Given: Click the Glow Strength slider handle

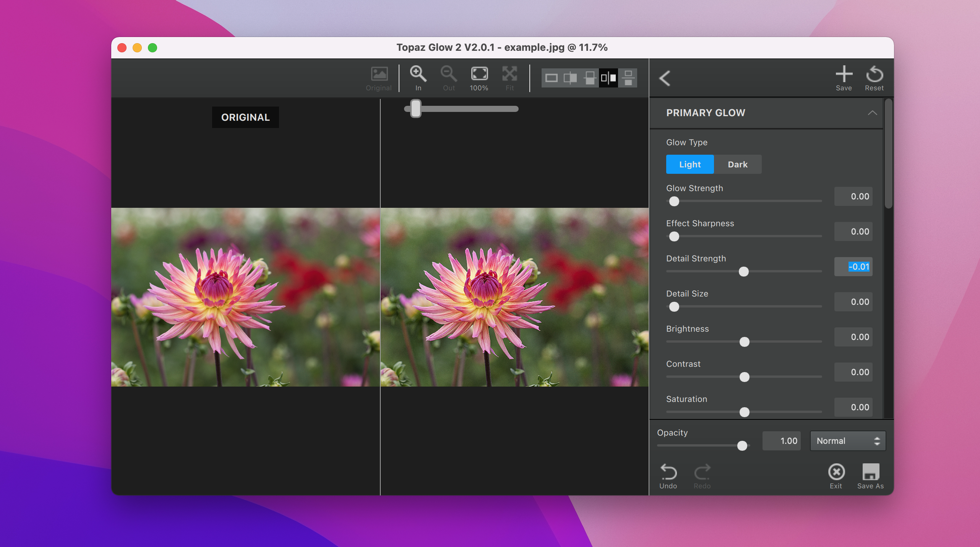Looking at the screenshot, I should tap(674, 201).
